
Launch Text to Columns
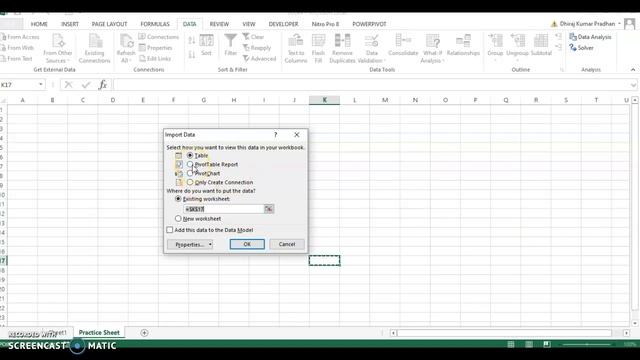296,49
